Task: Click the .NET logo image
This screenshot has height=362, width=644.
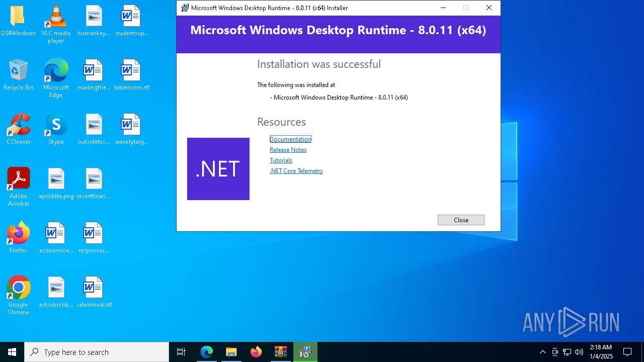Action: (218, 169)
